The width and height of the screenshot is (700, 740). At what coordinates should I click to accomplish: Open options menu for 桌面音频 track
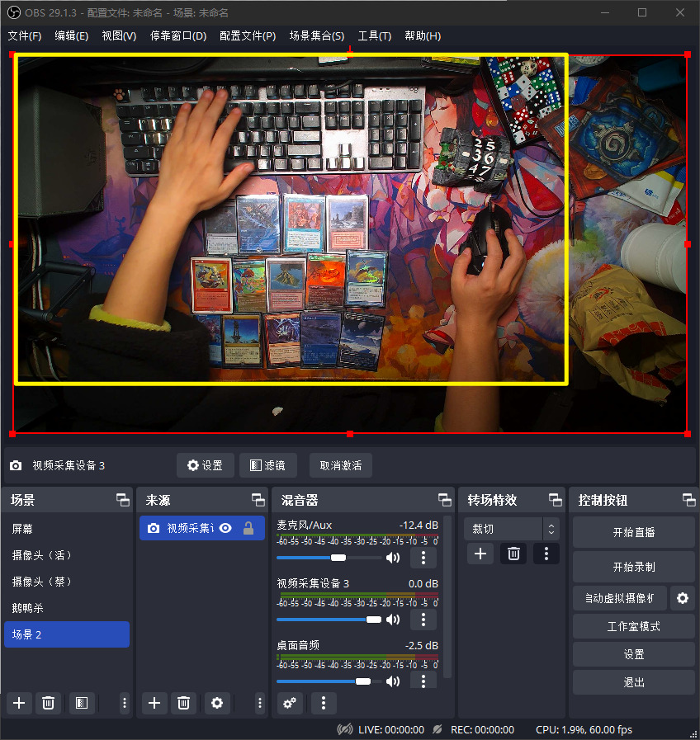click(x=423, y=681)
